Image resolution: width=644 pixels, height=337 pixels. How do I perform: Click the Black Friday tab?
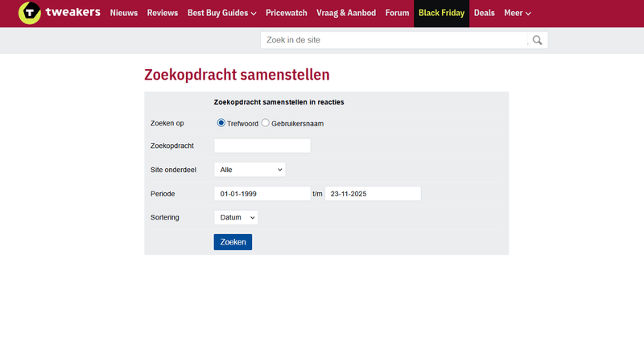pyautogui.click(x=441, y=13)
